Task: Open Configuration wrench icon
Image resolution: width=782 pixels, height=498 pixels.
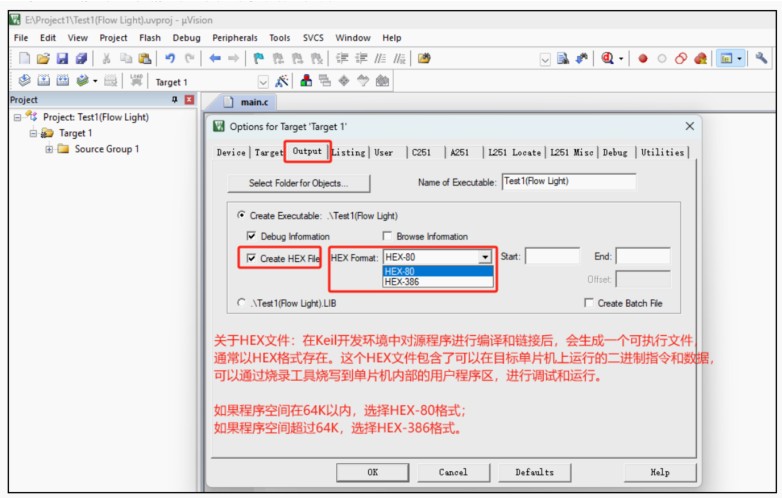Action: [x=761, y=58]
